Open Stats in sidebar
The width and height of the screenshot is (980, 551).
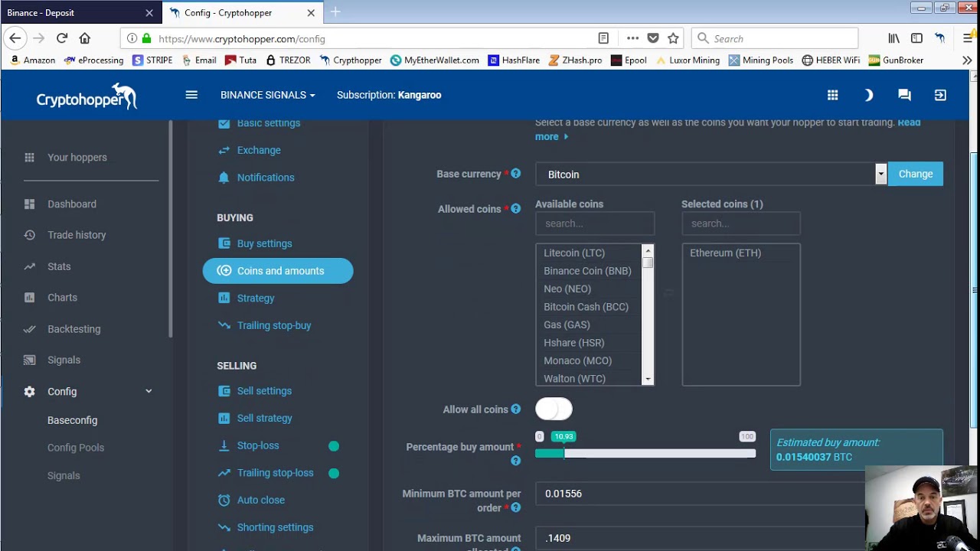(59, 266)
